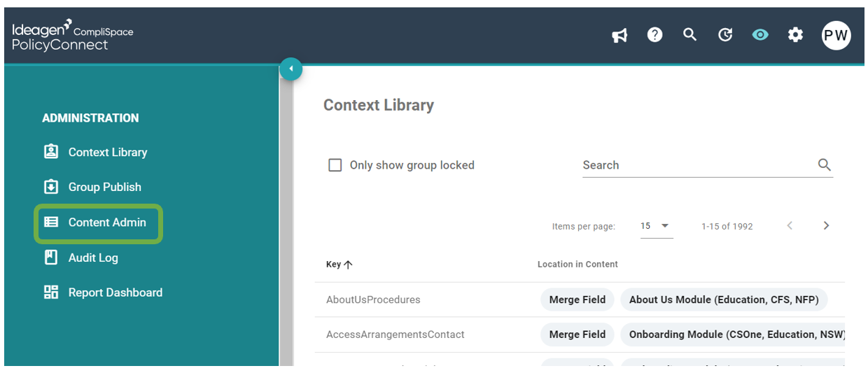Click the magnifier icon in top header
Screen dimensions: 868x373
pyautogui.click(x=690, y=34)
